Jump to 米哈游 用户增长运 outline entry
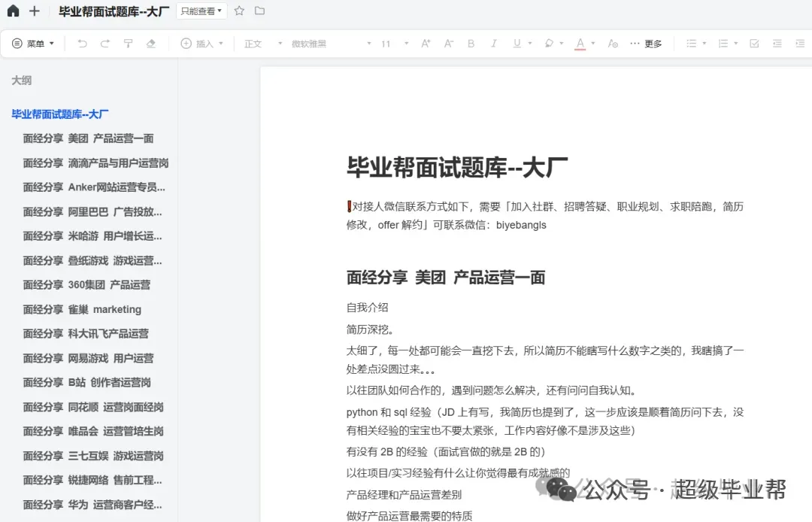This screenshot has height=522, width=812. click(x=92, y=236)
